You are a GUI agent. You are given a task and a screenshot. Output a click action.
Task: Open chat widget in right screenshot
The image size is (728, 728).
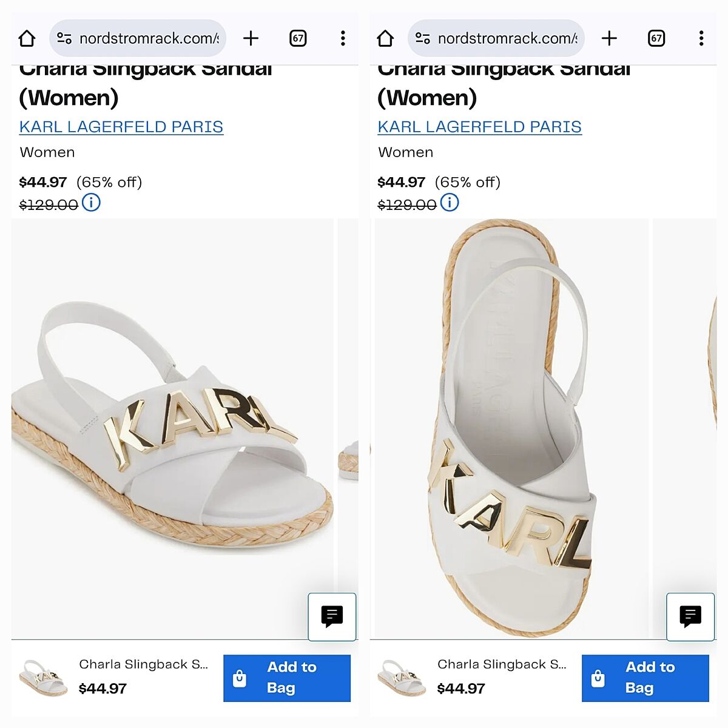click(x=690, y=616)
